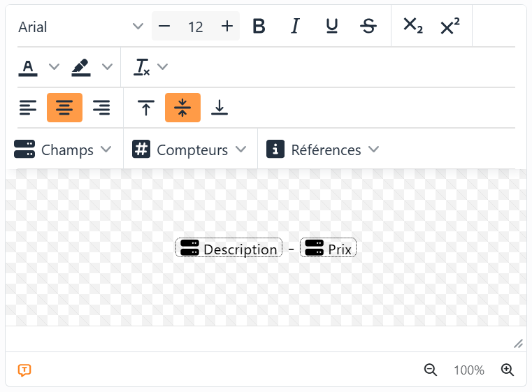Decrease font size with minus button
This screenshot has width=532, height=392.
coord(164,26)
